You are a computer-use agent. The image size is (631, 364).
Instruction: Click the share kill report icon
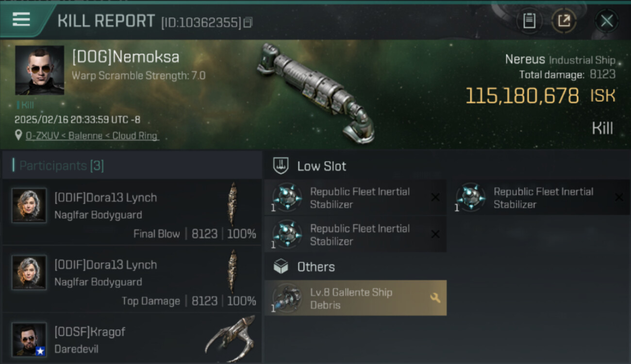pyautogui.click(x=564, y=21)
